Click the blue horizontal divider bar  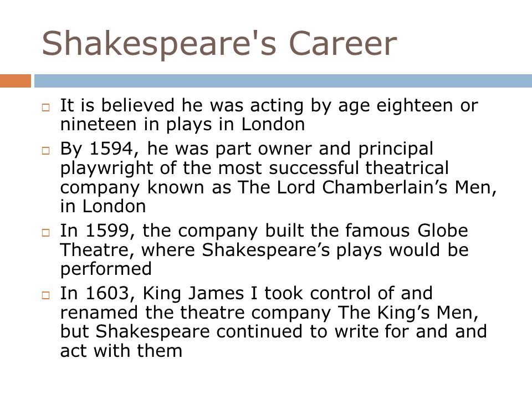283,81
